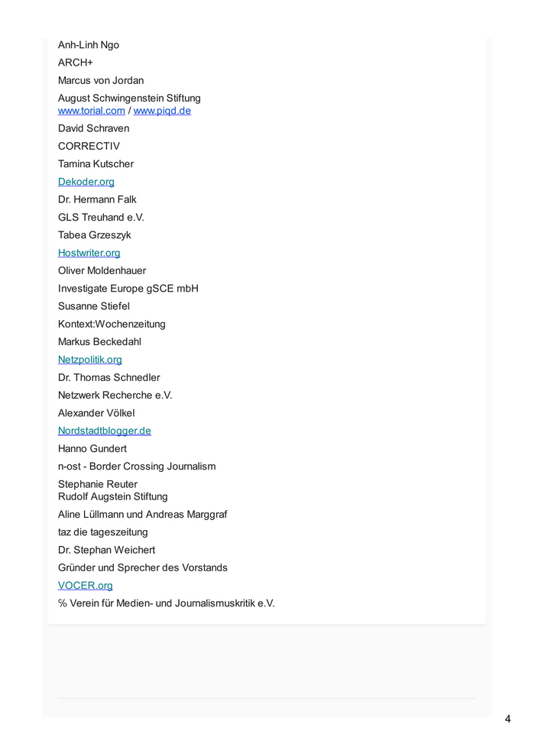Click the ARCH+ text line
Image resolution: width=535 pixels, height=756 pixels.
pos(76,63)
